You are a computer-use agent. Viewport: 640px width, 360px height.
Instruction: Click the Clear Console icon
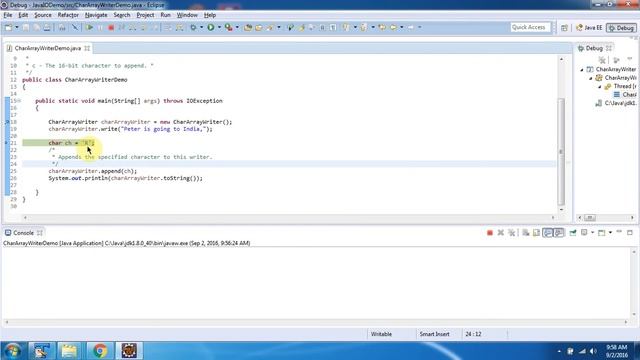pyautogui.click(x=526, y=233)
